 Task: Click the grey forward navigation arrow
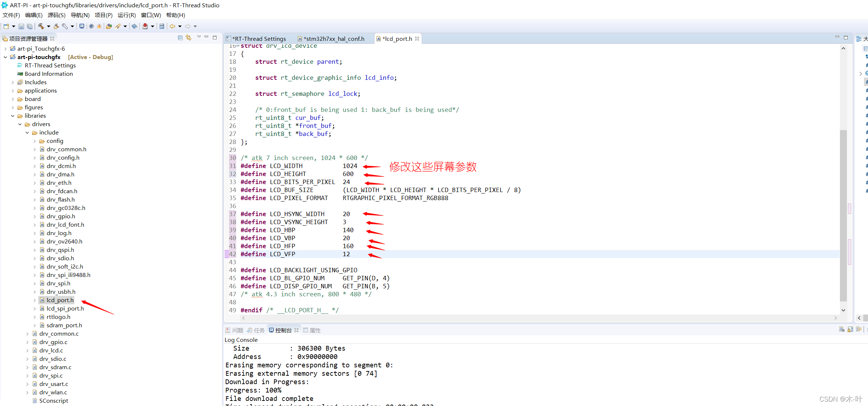[188, 26]
